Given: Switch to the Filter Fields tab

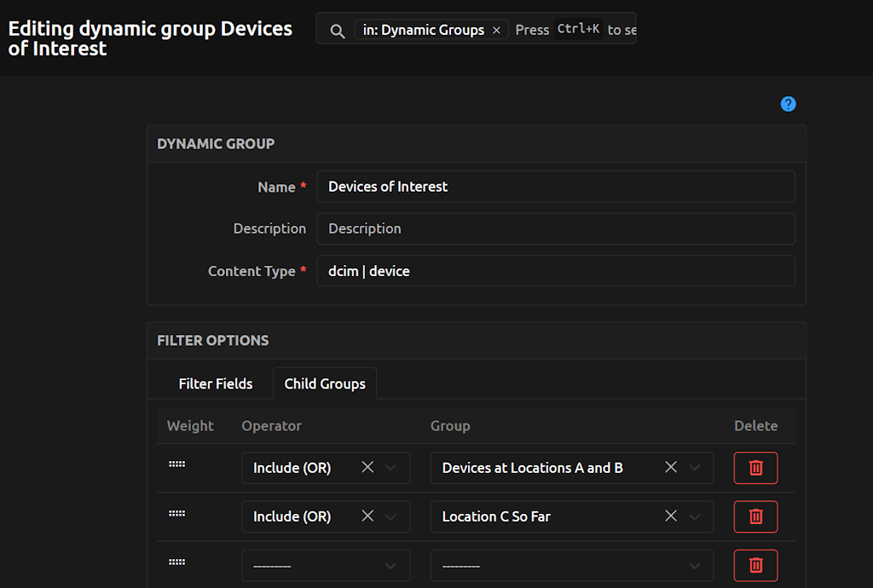Looking at the screenshot, I should [x=216, y=383].
